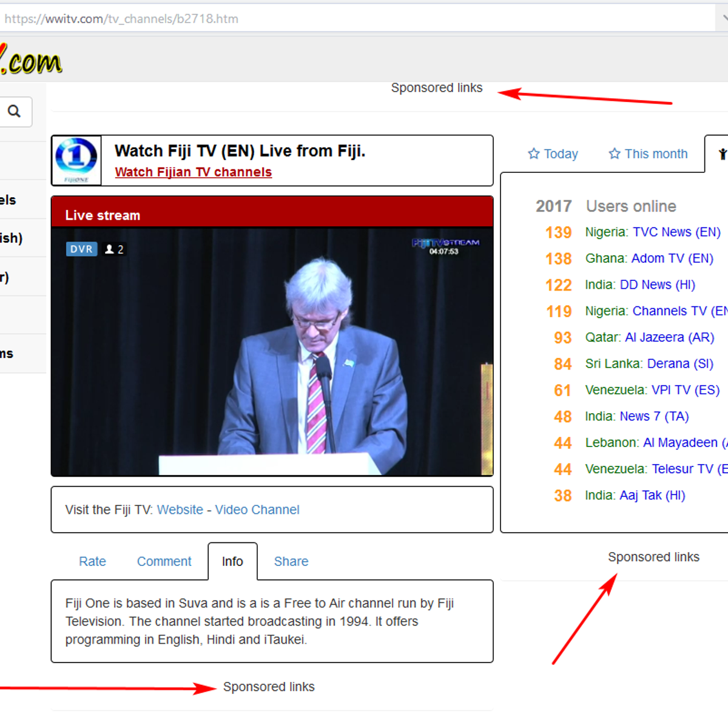Screen dimensions: 728x728
Task: Click the wwitv.com site logo
Action: pyautogui.click(x=32, y=59)
